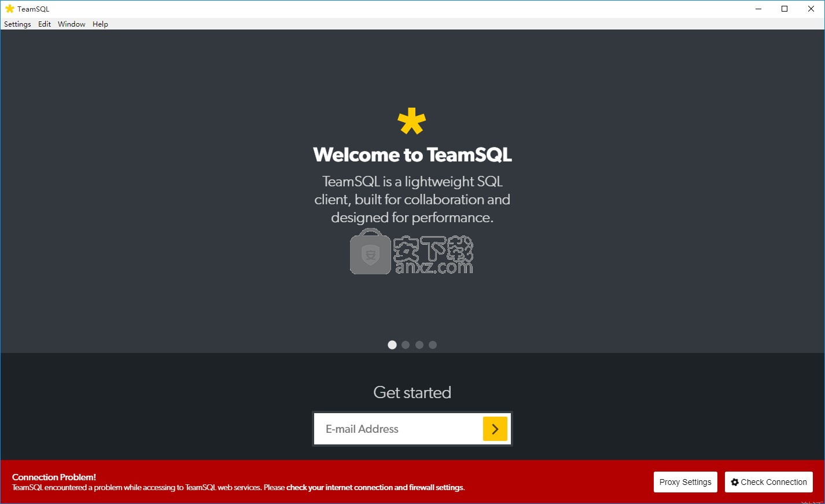Go to the fourth carousel slide dot

coord(433,345)
